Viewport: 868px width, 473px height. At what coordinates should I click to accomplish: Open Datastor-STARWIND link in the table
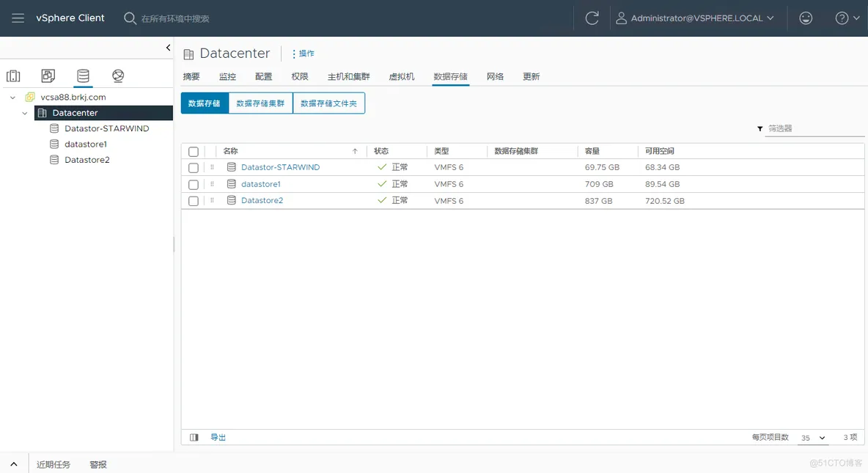pyautogui.click(x=280, y=167)
